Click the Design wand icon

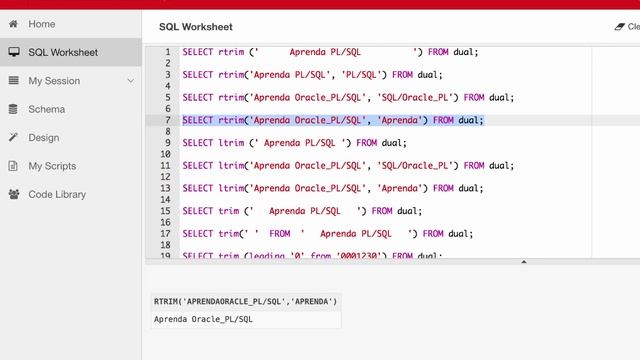pyautogui.click(x=13, y=137)
